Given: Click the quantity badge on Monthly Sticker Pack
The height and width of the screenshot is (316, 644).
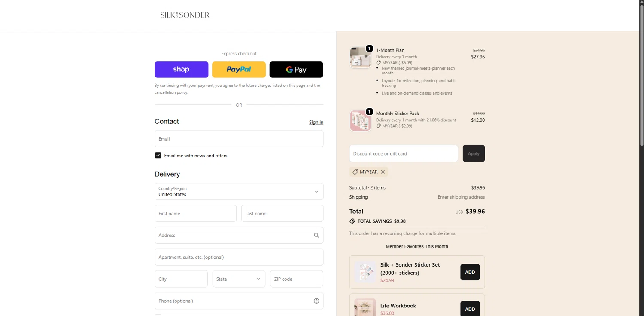Looking at the screenshot, I should [x=369, y=112].
